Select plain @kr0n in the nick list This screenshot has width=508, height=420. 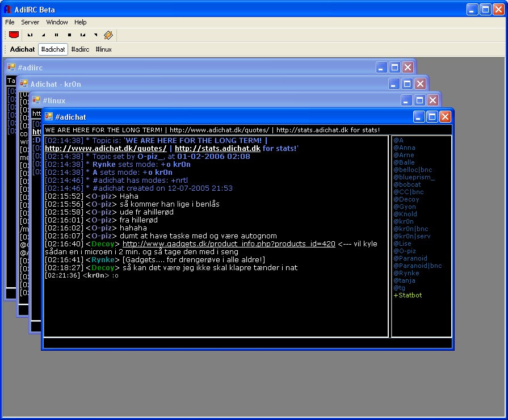pyautogui.click(x=404, y=221)
